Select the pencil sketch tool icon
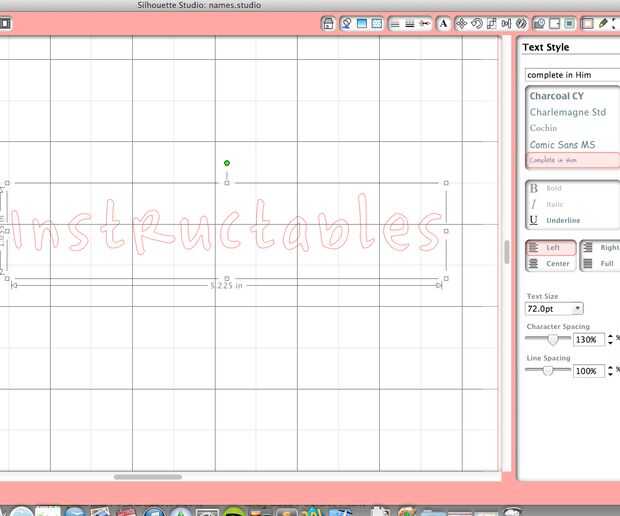This screenshot has width=620, height=516. click(603, 23)
